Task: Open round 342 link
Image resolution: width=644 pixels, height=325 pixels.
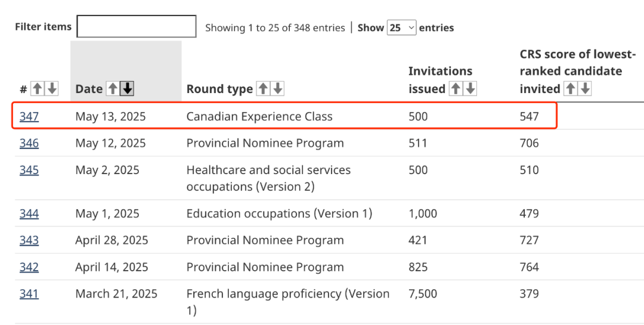Action: (29, 267)
